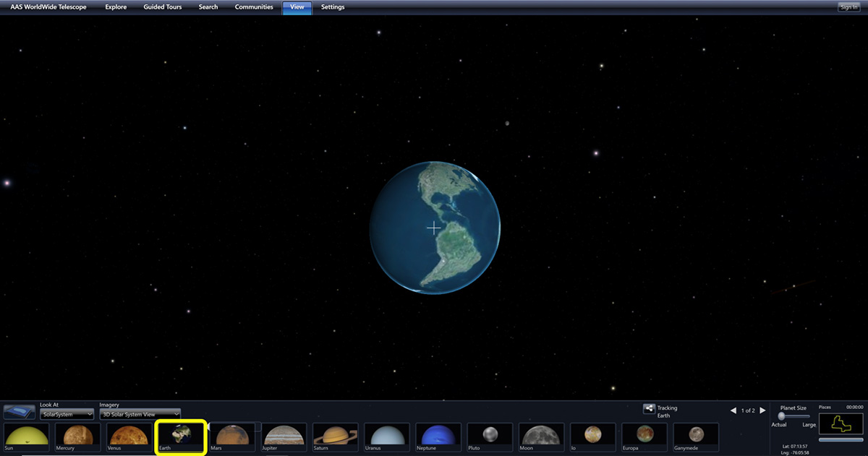
Task: Open the Imagery dropdown
Action: pyautogui.click(x=140, y=414)
